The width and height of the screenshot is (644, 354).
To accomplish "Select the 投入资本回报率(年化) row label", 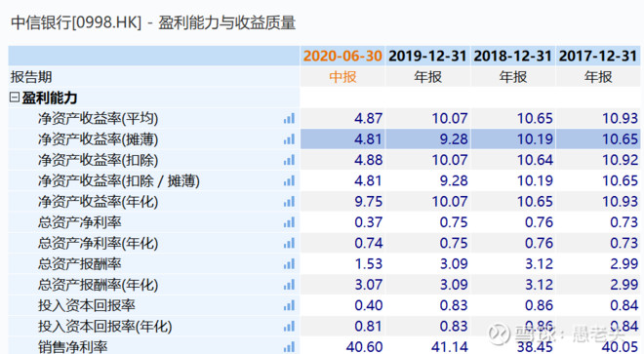I will point(104,327).
